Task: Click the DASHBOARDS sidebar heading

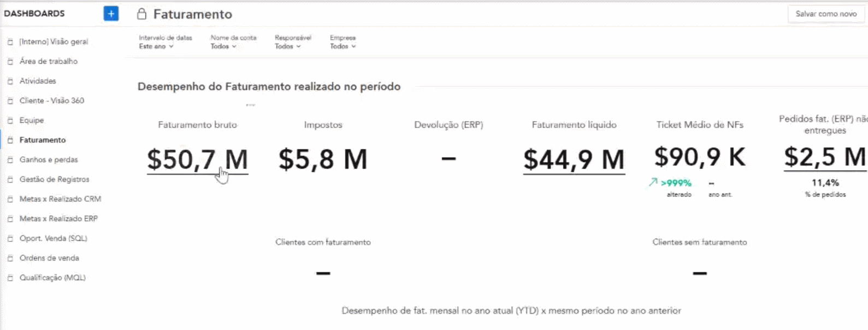Action: click(x=34, y=14)
